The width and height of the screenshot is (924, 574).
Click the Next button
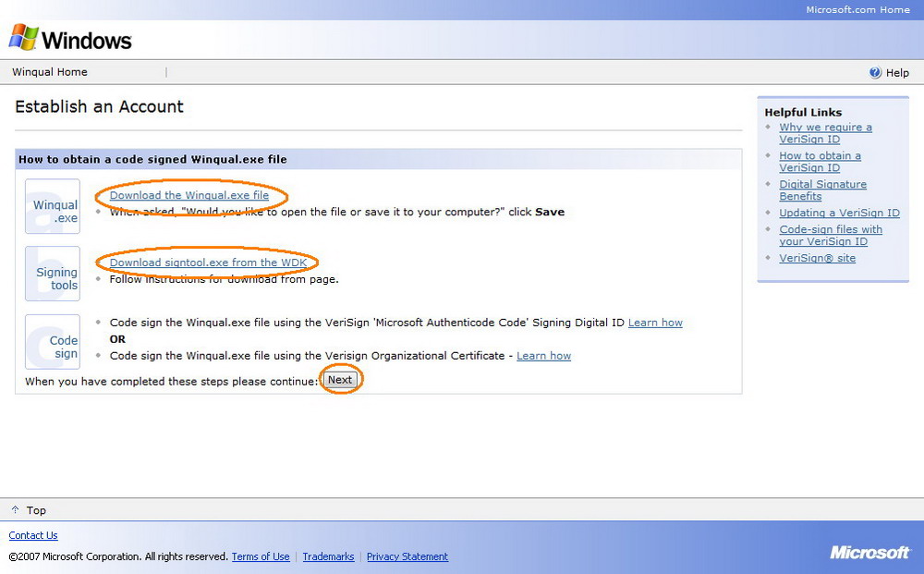(340, 380)
